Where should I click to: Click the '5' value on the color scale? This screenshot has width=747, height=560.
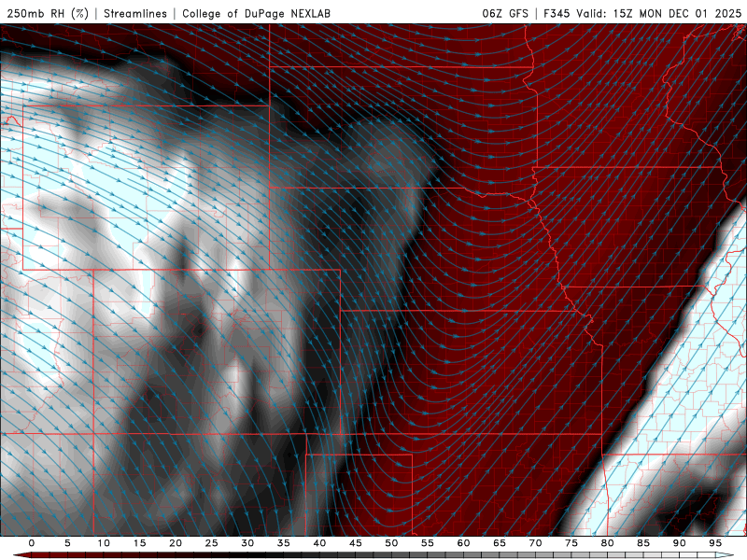(67, 543)
